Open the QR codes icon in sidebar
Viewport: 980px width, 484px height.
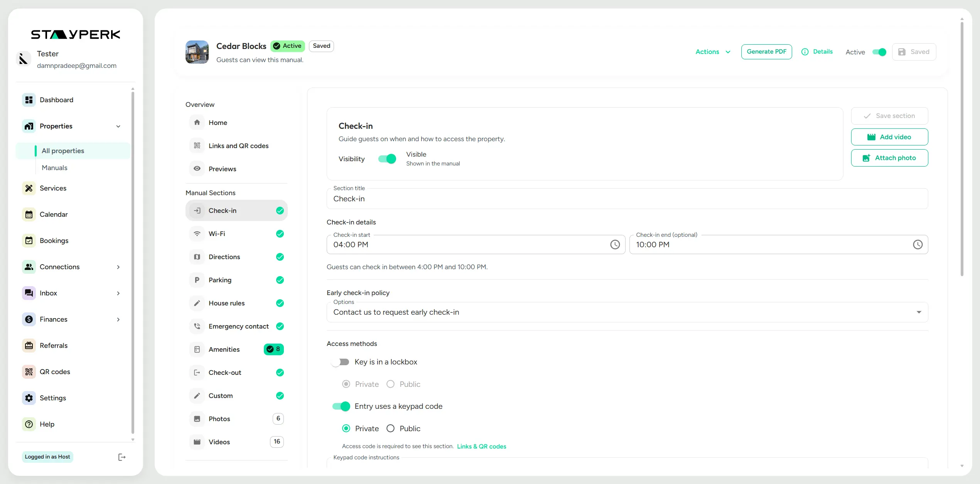(x=29, y=372)
